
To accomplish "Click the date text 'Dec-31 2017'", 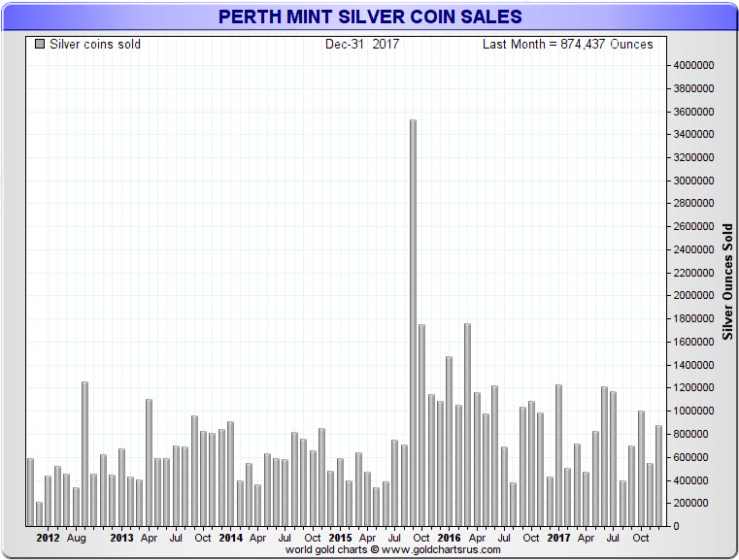I will (x=362, y=45).
